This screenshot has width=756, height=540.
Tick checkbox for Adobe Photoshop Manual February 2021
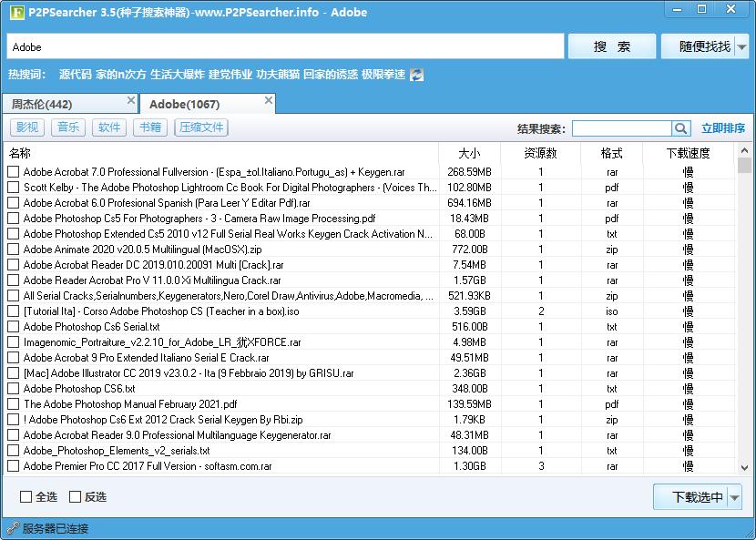(14, 404)
